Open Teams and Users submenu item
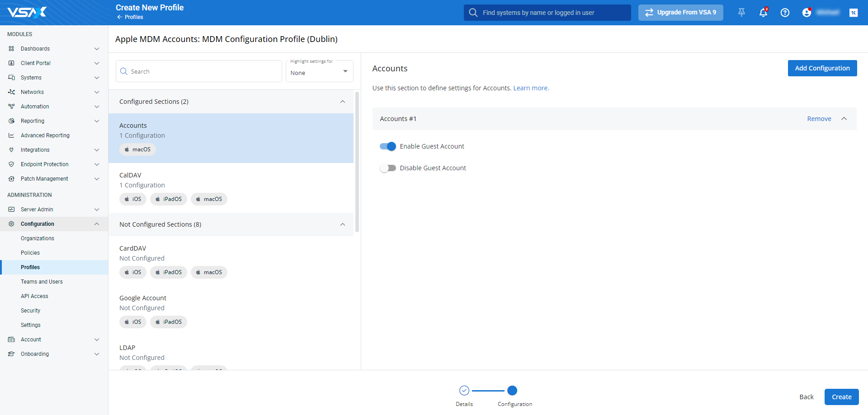The width and height of the screenshot is (868, 415). point(42,282)
